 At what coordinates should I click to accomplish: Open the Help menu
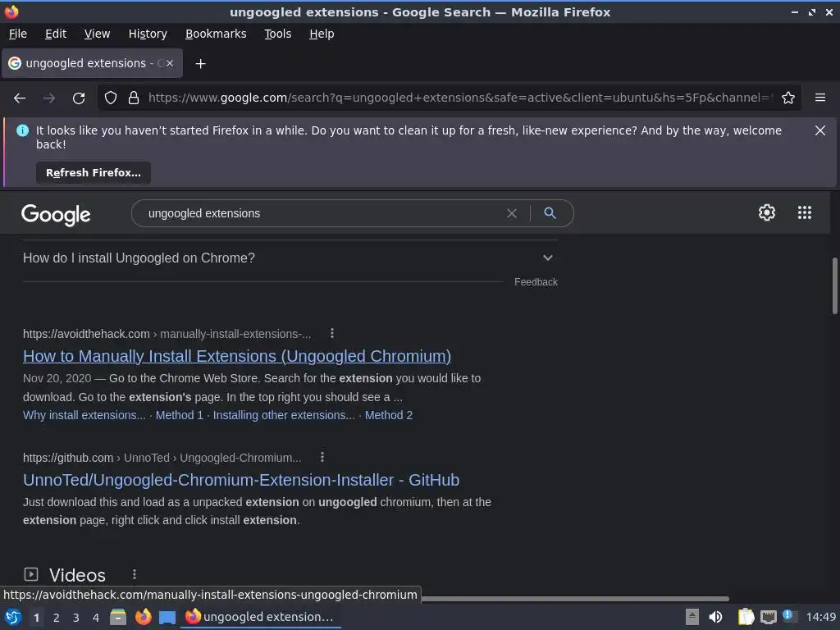click(x=322, y=34)
